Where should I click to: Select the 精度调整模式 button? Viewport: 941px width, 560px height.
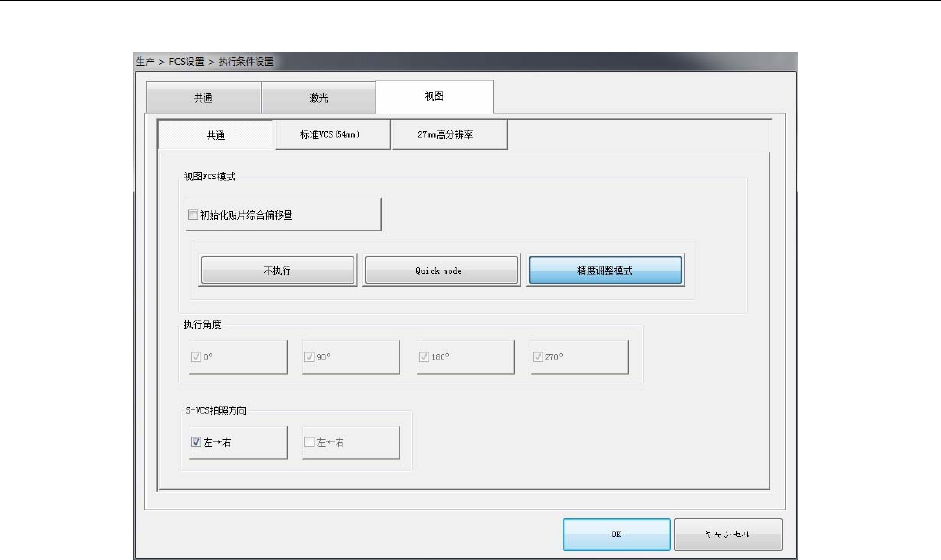pyautogui.click(x=604, y=271)
